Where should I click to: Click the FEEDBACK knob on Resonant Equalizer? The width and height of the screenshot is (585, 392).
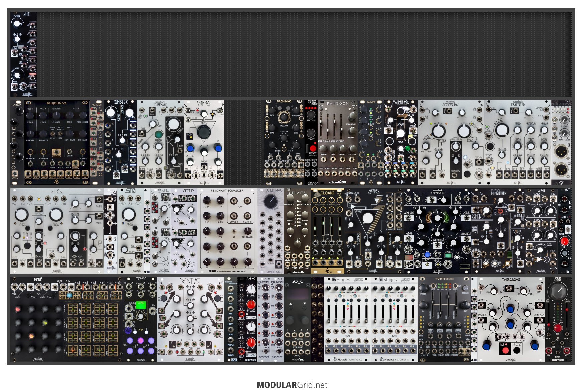pyautogui.click(x=247, y=231)
